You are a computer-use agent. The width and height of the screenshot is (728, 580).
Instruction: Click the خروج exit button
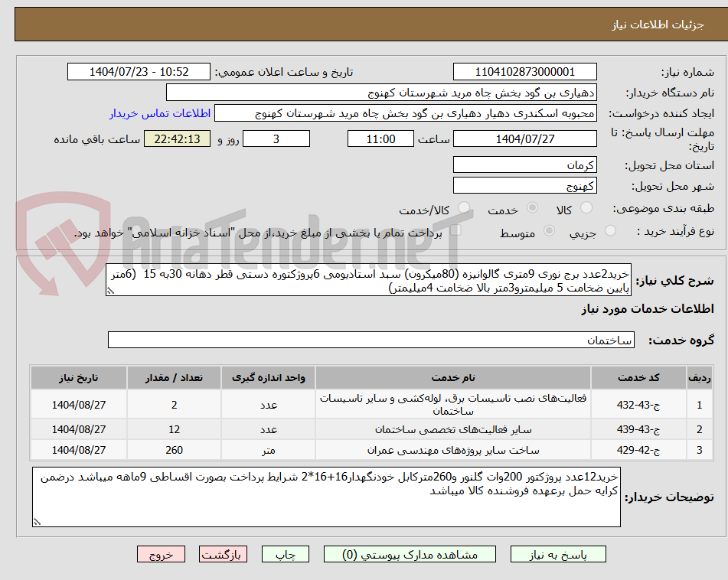pyautogui.click(x=162, y=554)
